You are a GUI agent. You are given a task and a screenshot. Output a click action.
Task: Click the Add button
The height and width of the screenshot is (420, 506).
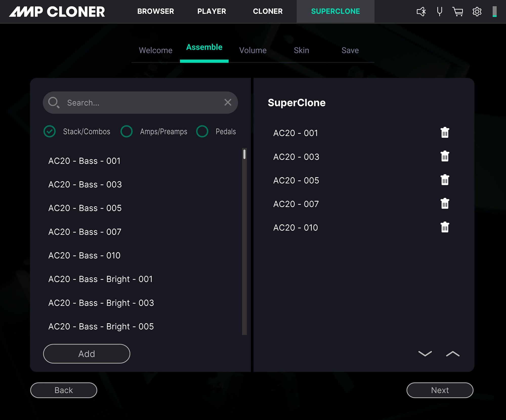[86, 354]
